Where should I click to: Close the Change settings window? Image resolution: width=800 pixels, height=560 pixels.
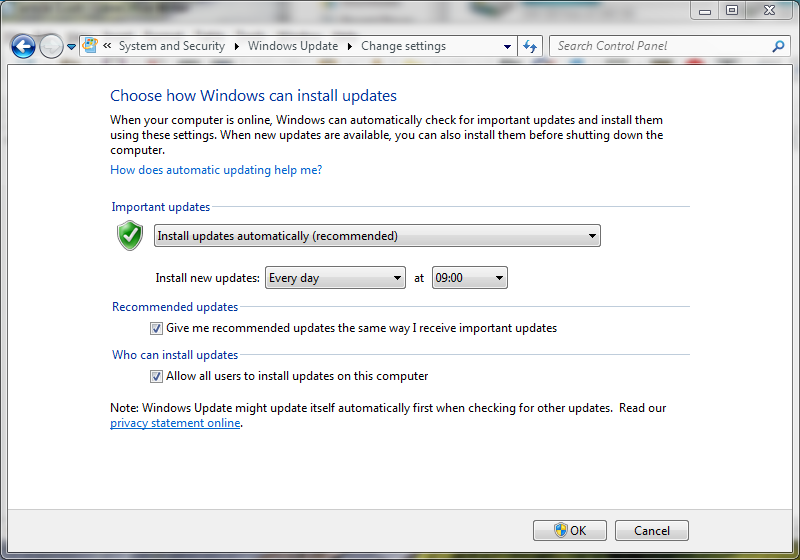point(769,11)
